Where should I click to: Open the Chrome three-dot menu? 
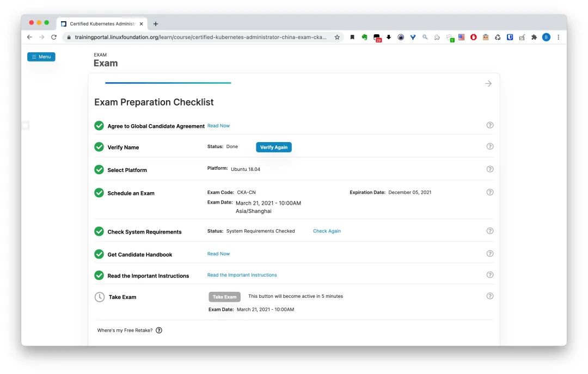pos(558,37)
